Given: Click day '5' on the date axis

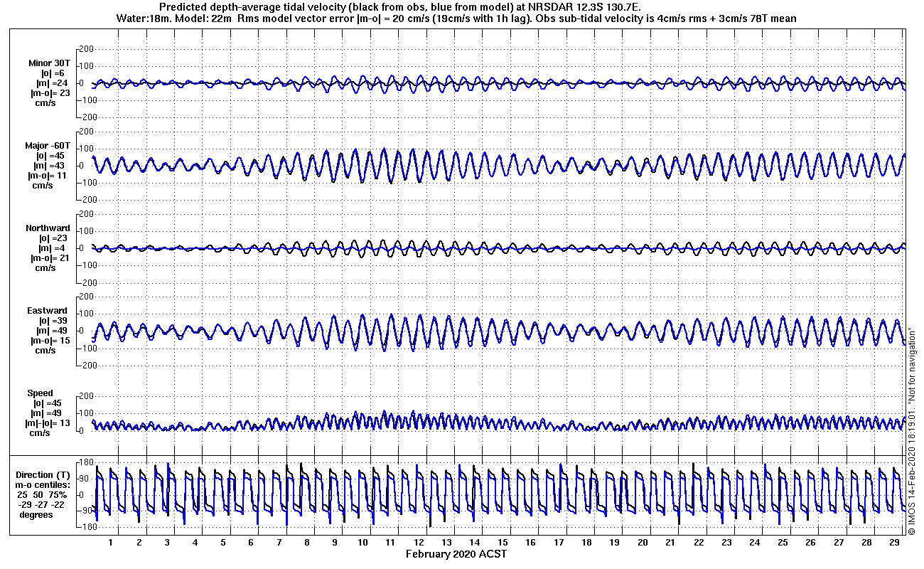Looking at the screenshot, I should click(x=222, y=543).
